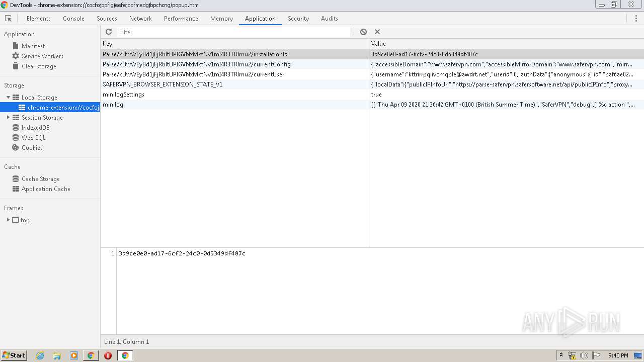Open Clear storage in the sidebar
Viewport: 644px width, 362px height.
[39, 66]
